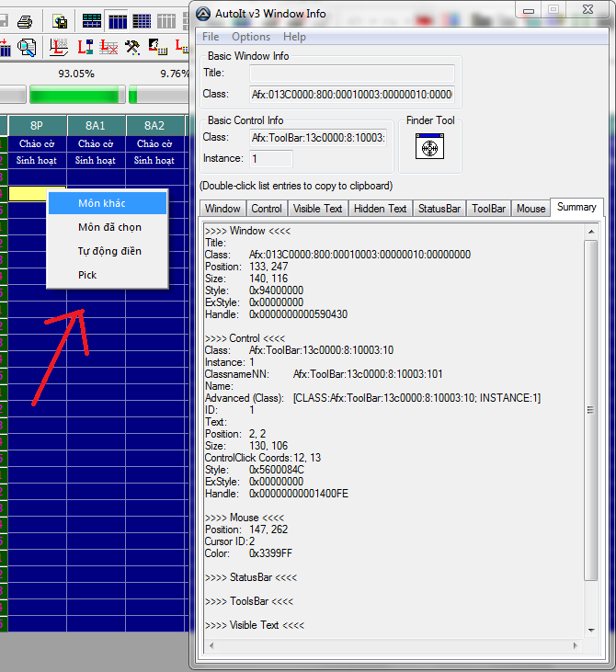Switch to the Window tab

point(222,209)
